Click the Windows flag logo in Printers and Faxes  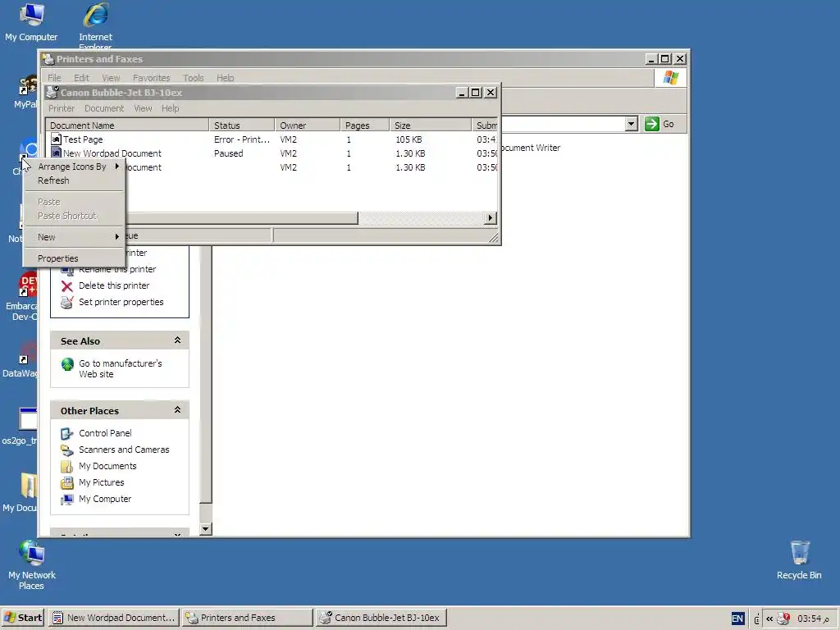pyautogui.click(x=671, y=78)
